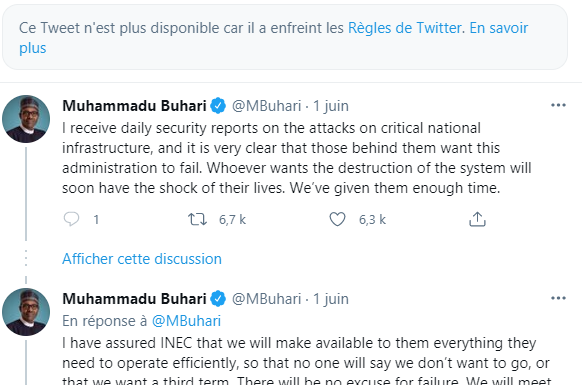Open @MBuhari mention in En réponse à
This screenshot has width=582, height=385.
[186, 321]
